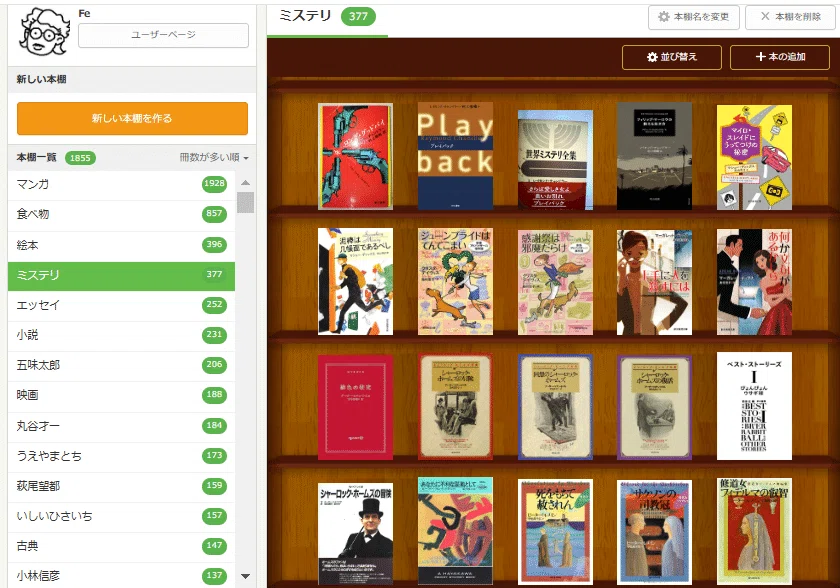
Task: Select the 五味太郎 bookshelf
Action: 122,365
